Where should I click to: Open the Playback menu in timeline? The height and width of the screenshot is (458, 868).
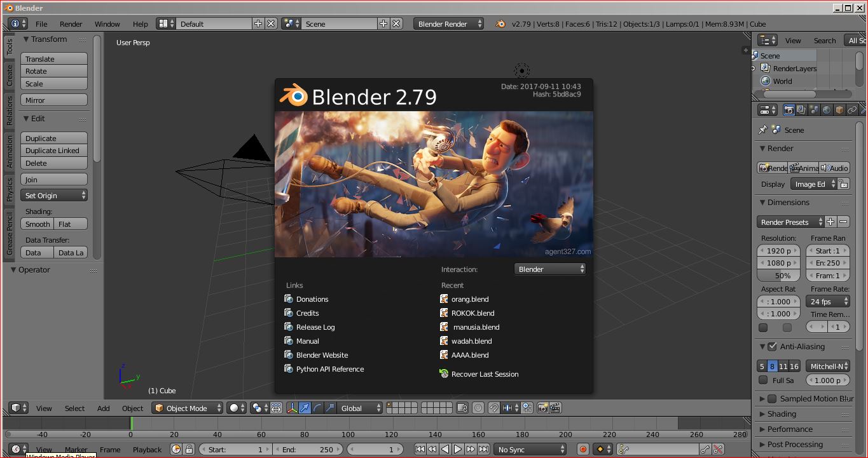[148, 449]
